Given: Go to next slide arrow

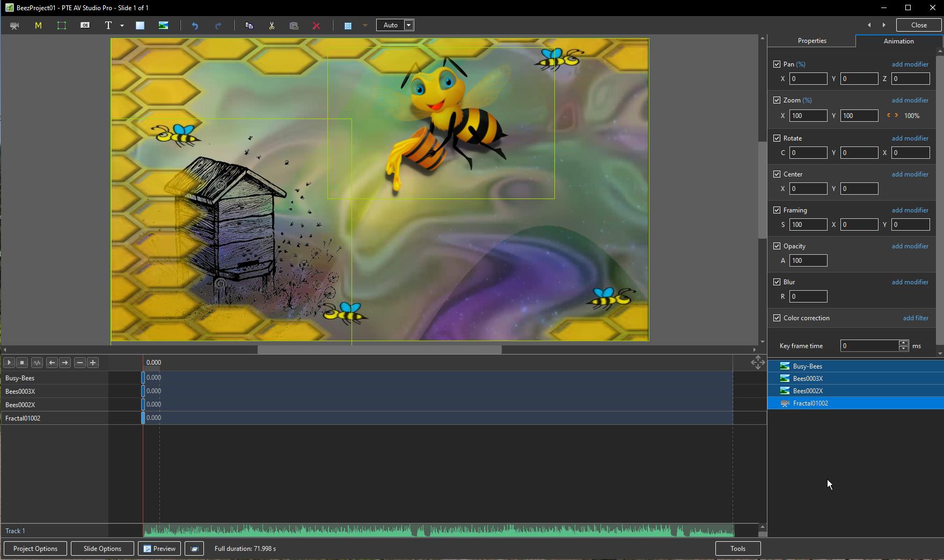Looking at the screenshot, I should [884, 25].
